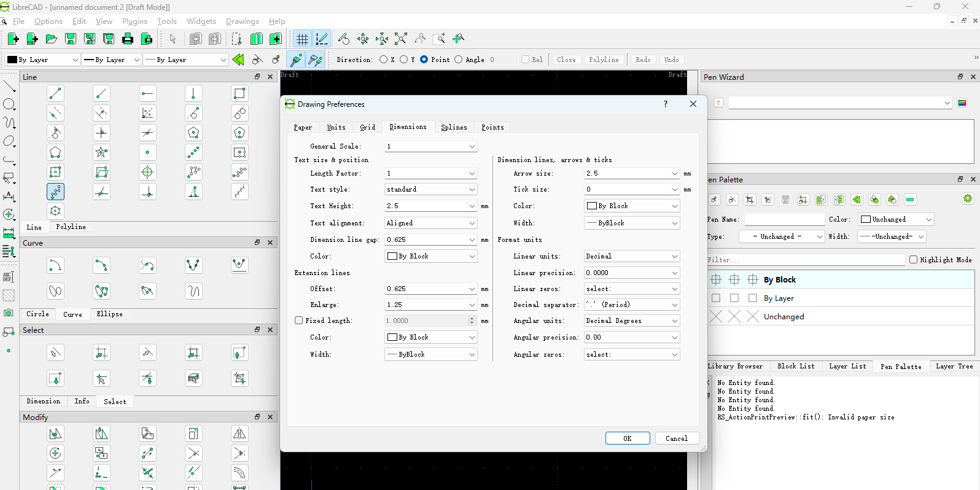Click OK in Drawing Preferences
Image resolution: width=980 pixels, height=490 pixels.
[x=627, y=438]
